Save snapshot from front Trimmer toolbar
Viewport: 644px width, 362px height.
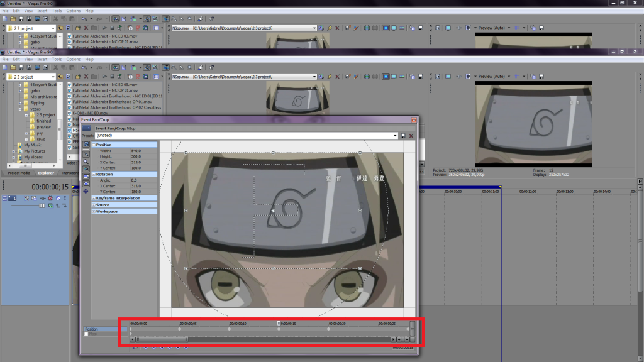pyautogui.click(x=421, y=77)
